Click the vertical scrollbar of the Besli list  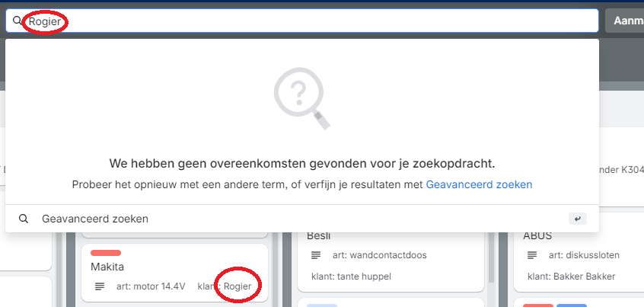coord(491,254)
